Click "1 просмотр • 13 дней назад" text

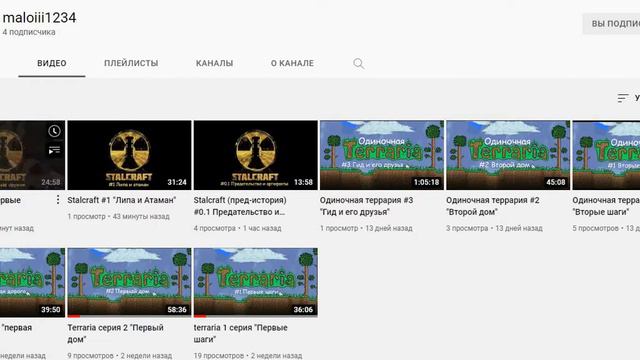366,228
